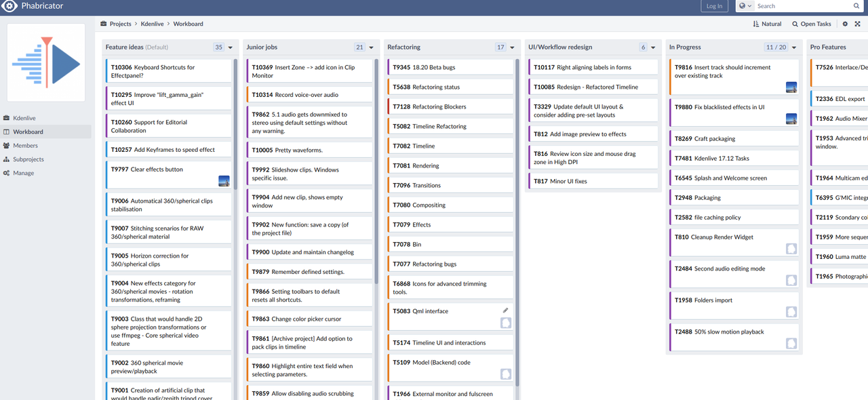Open the Kdenlive breadcrumb link

pos(152,24)
